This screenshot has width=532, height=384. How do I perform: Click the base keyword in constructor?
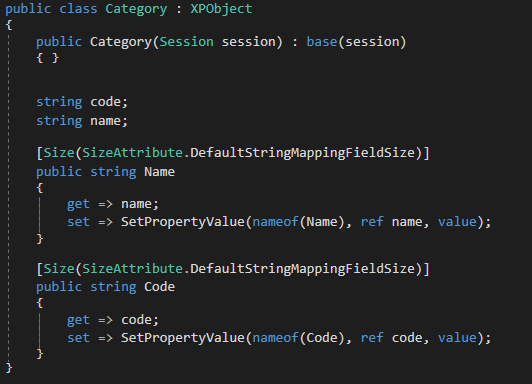tap(322, 42)
